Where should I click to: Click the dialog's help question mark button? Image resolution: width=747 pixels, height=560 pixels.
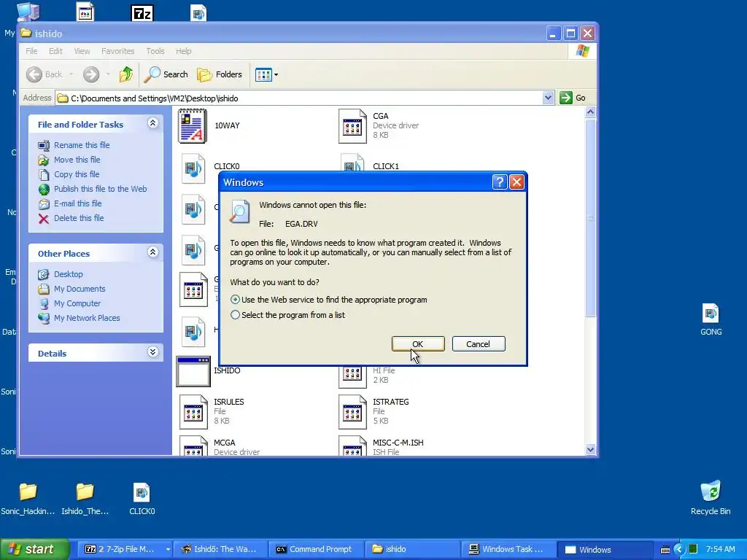pos(499,182)
